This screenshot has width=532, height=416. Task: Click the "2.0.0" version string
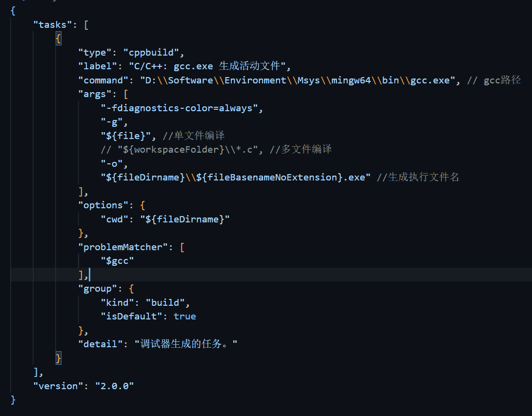click(114, 386)
